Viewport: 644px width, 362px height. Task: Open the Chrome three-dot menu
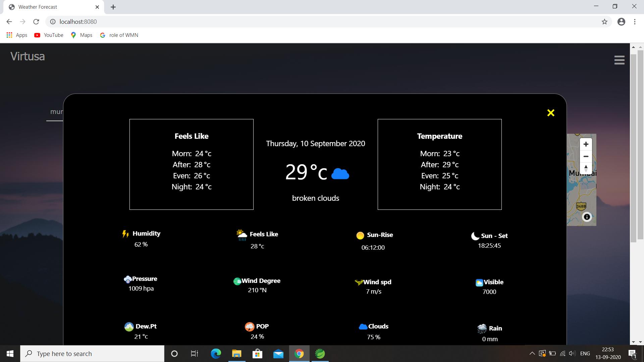pos(635,21)
